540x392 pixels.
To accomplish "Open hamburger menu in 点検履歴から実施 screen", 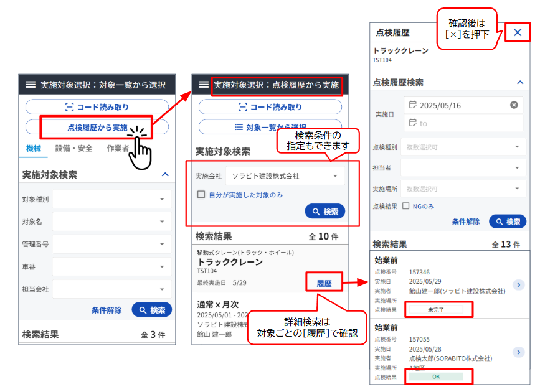I will [203, 85].
